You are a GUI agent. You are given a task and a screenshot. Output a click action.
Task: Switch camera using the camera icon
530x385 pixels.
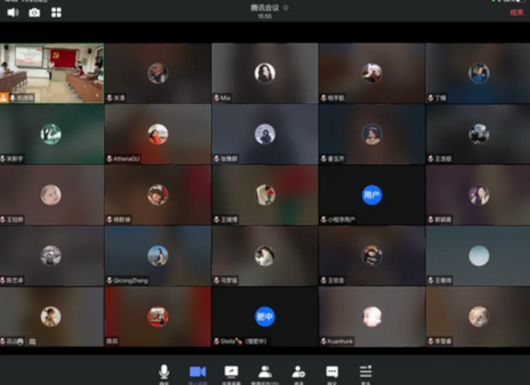click(x=34, y=13)
